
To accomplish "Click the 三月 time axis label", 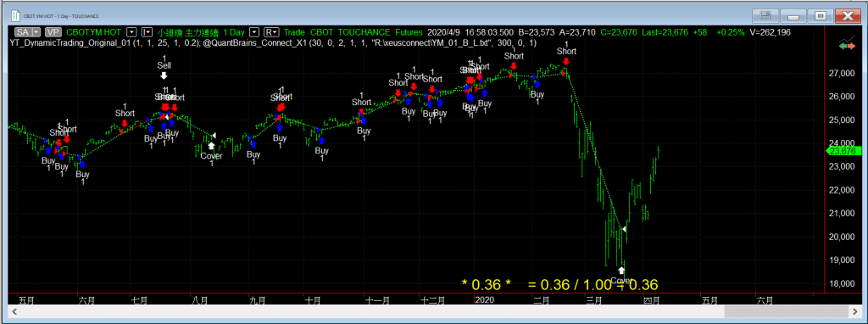I will [x=594, y=300].
